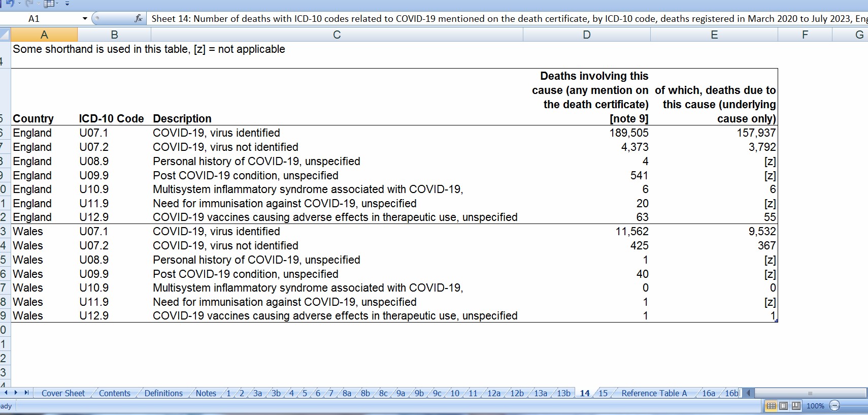Image resolution: width=868 pixels, height=415 pixels.
Task: Open the Definitions sheet tab
Action: 163,393
